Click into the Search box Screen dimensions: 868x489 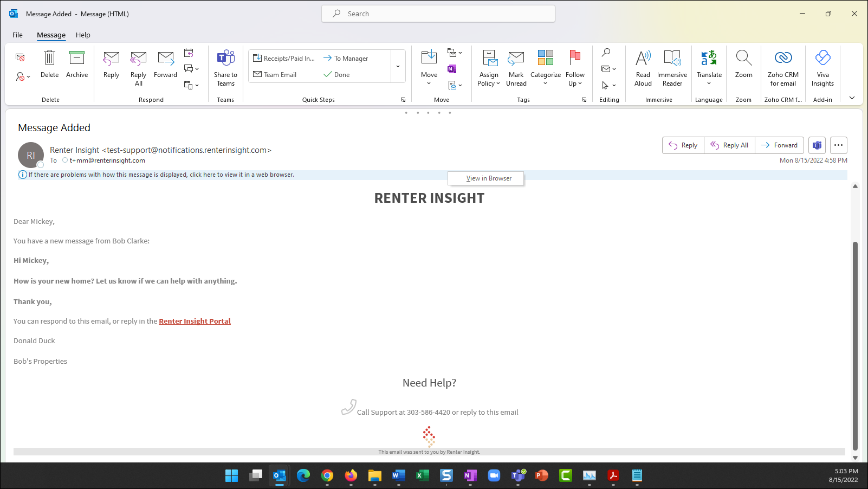[438, 14]
